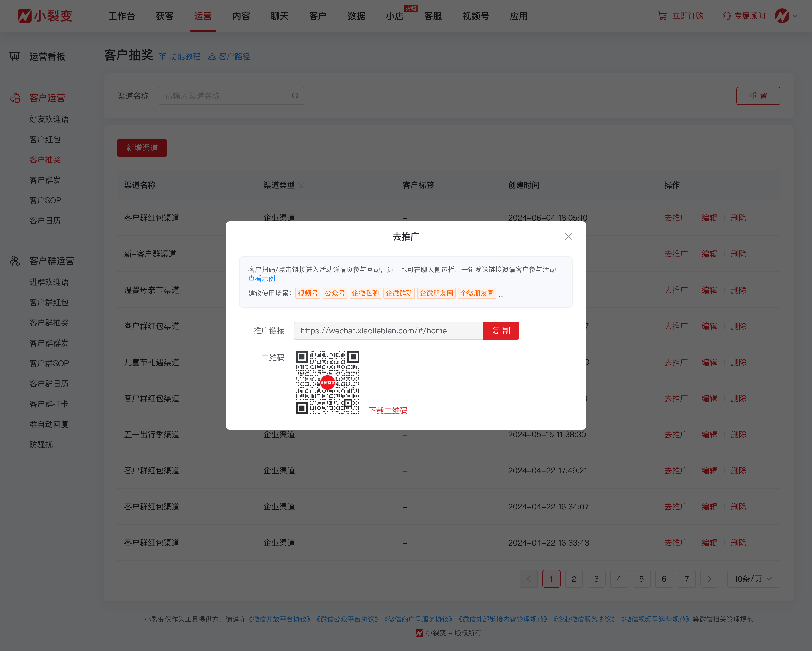Click the 渠道类型 info icon
This screenshot has width=812, height=651.
click(301, 185)
